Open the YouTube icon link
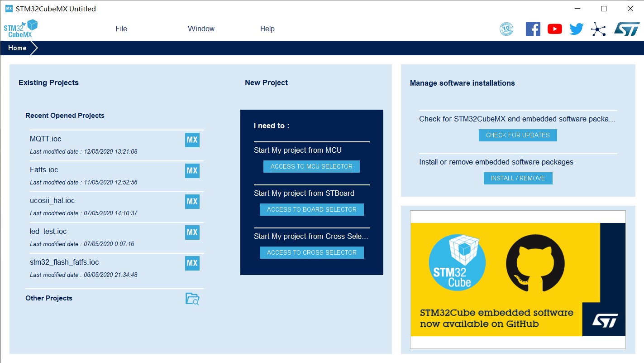The height and width of the screenshot is (363, 644). point(555,29)
